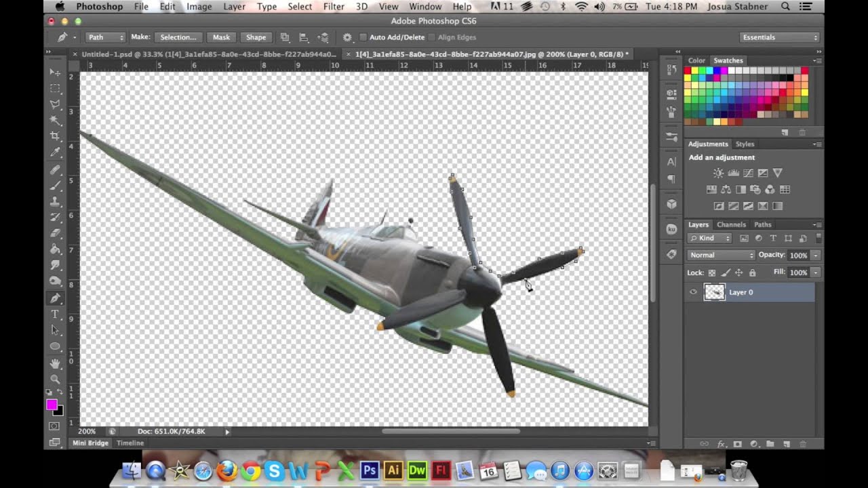Select the Ellipse shape tool
Viewport: 868px width, 488px height.
(x=55, y=346)
